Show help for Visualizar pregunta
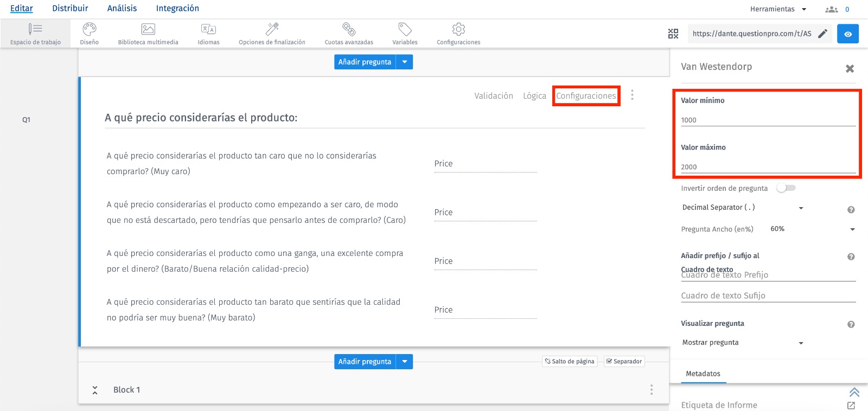The width and height of the screenshot is (868, 411). 851,325
